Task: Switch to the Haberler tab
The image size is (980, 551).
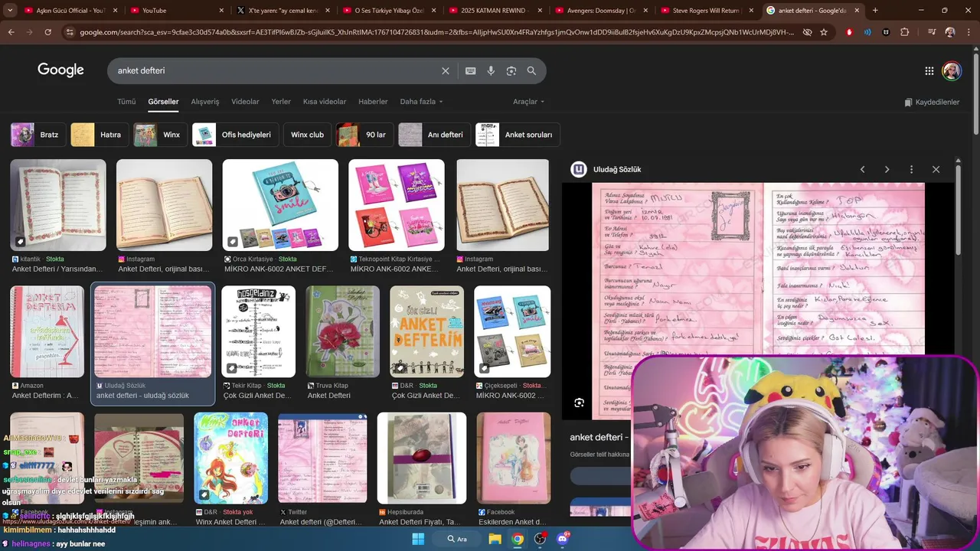Action: 373,102
